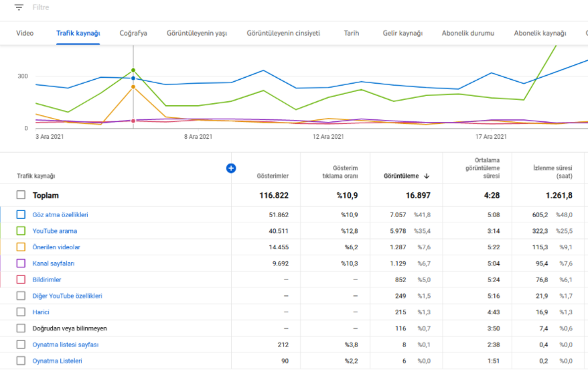Check the Doğrudan veya bilinmeyen checkbox
Screen dimensions: 588x376
[x=21, y=328]
